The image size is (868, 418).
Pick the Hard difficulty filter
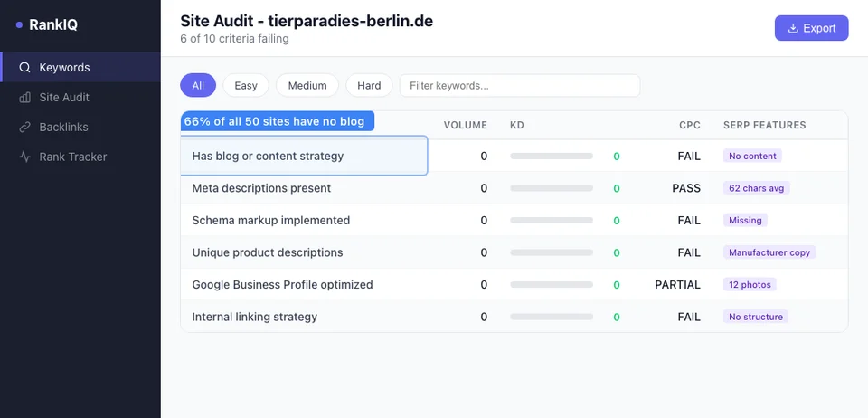[x=369, y=85]
